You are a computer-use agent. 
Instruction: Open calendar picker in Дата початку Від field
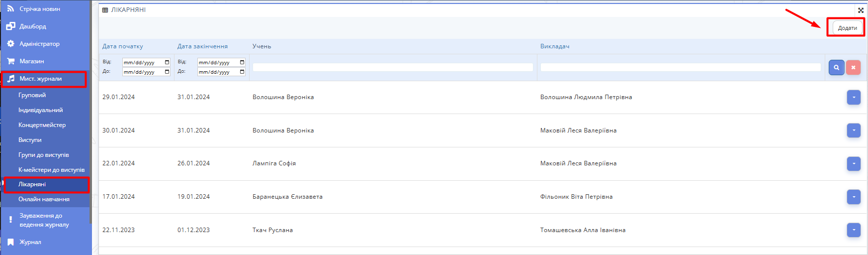coord(167,62)
